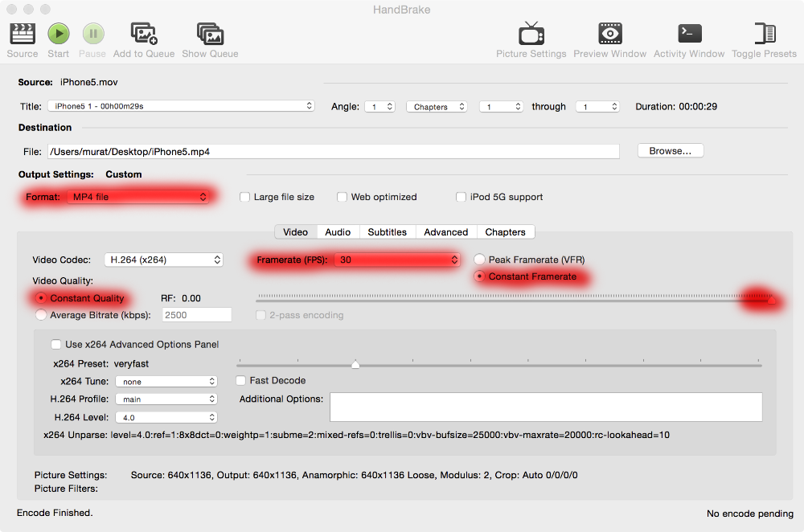Select Constant Framerate radio button
Image resolution: width=804 pixels, height=532 pixels.
point(479,276)
